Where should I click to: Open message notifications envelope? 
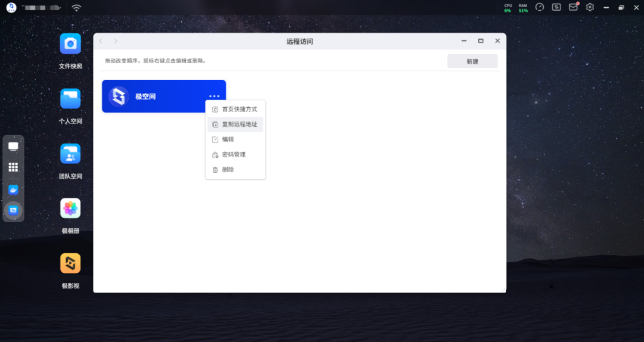pos(574,7)
